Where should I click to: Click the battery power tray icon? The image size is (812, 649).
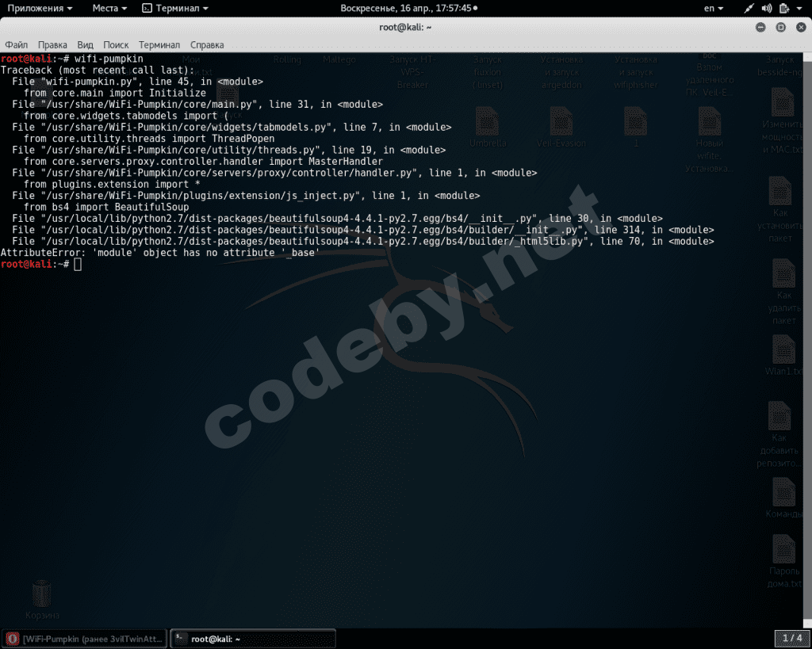[x=784, y=8]
